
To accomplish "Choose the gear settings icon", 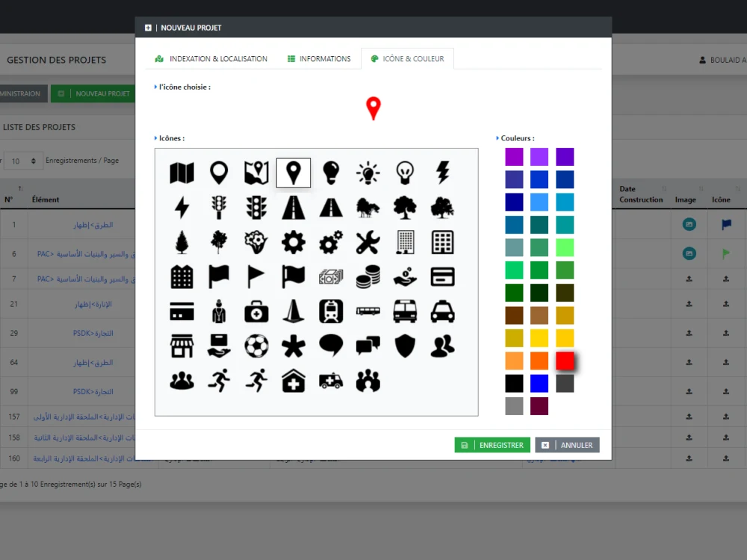I will pyautogui.click(x=294, y=243).
